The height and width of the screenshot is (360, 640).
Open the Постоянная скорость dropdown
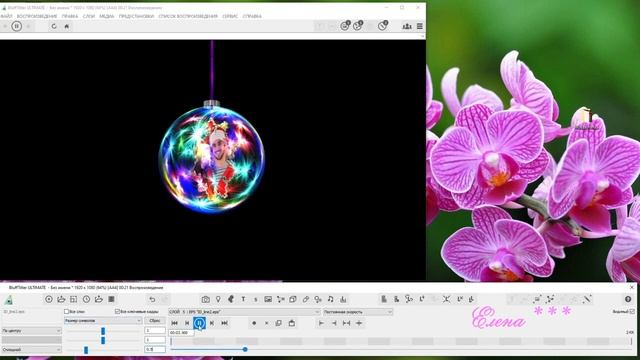tap(358, 312)
